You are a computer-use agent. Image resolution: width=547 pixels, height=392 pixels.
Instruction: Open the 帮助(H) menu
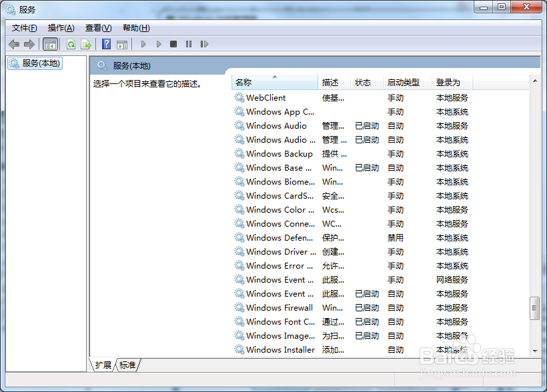tap(136, 28)
